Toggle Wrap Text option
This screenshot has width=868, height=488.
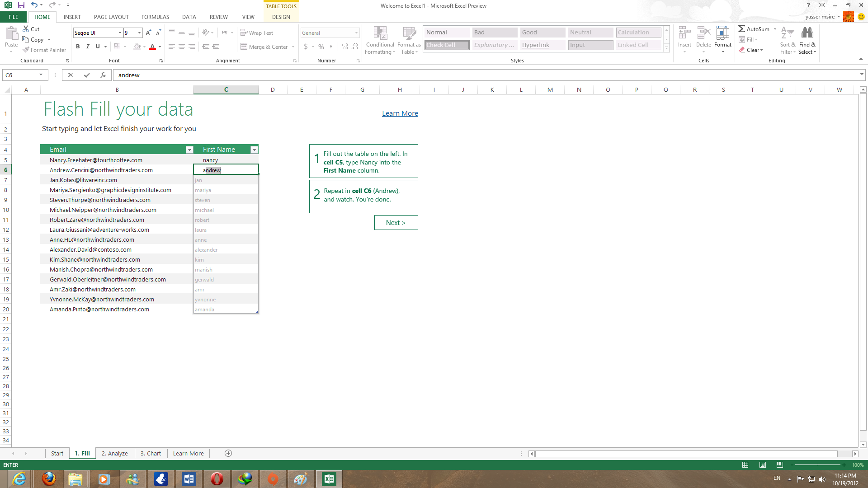[257, 33]
